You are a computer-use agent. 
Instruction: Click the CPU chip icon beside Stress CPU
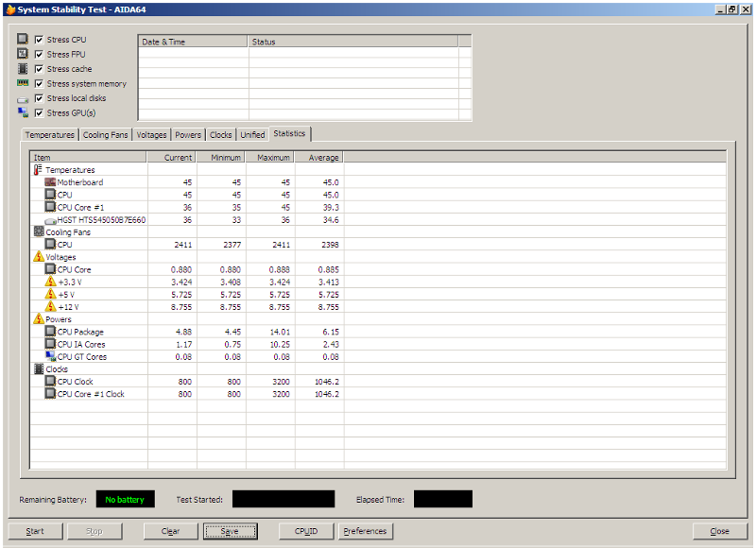[x=23, y=39]
